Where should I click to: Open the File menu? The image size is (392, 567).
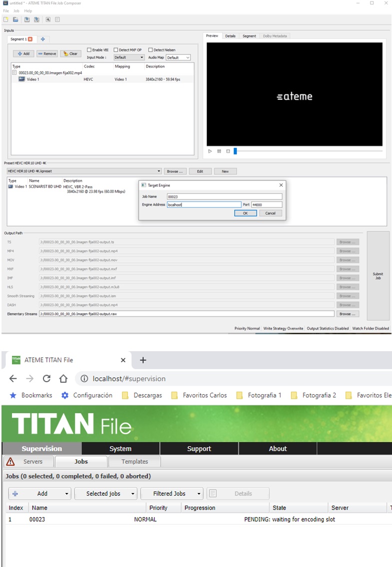tap(6, 11)
